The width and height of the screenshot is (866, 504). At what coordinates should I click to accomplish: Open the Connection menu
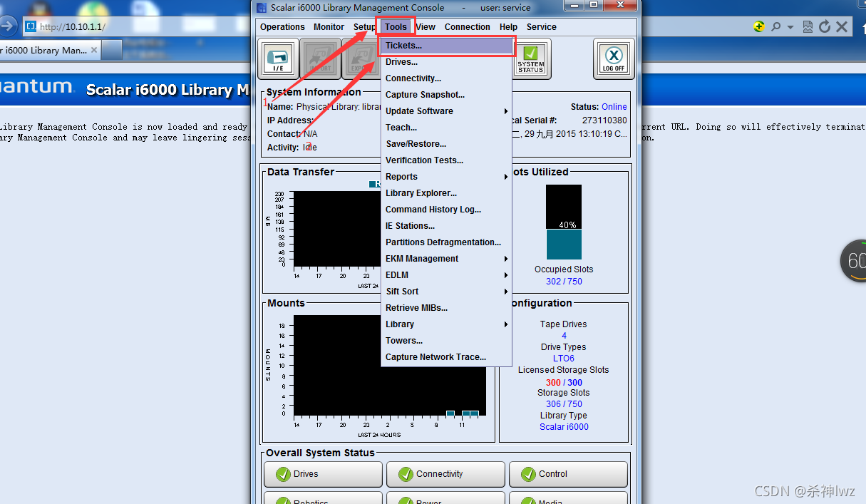point(468,27)
